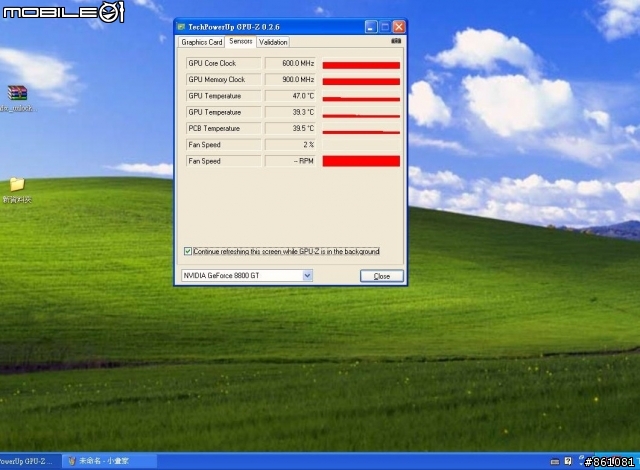Toggle continue refreshing in background checkbox

pos(188,251)
